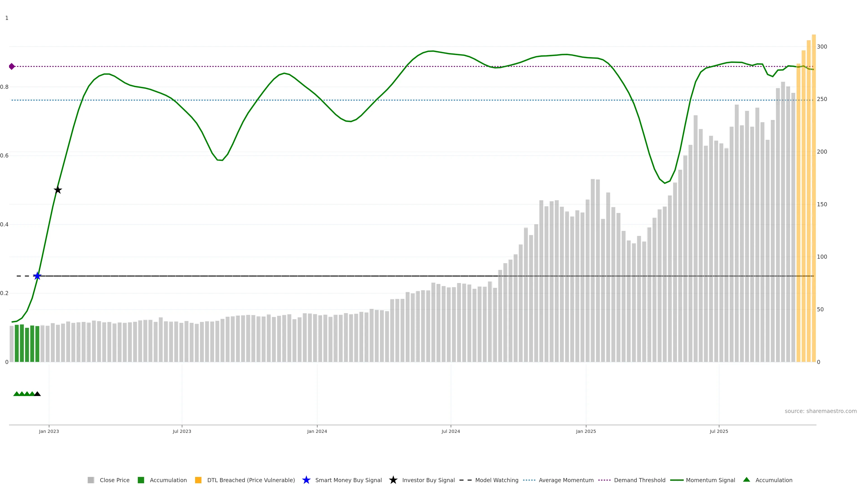Click the Jan 2024 axis label

(317, 432)
